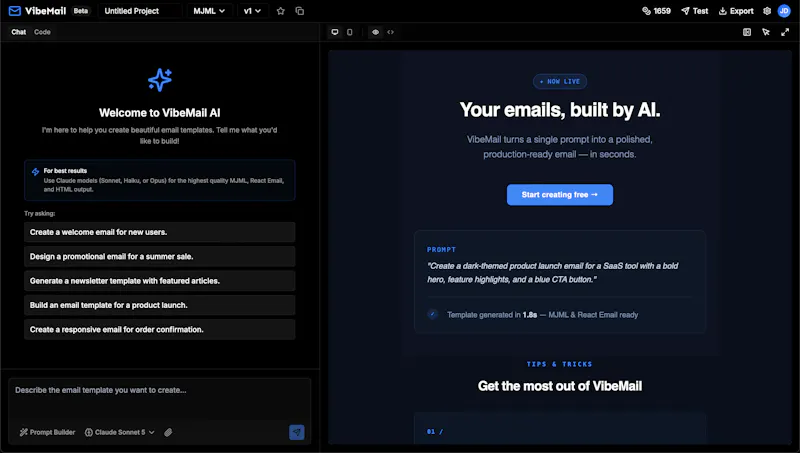
Task: Open the Claude Sonnet 5 model dropdown
Action: [119, 432]
